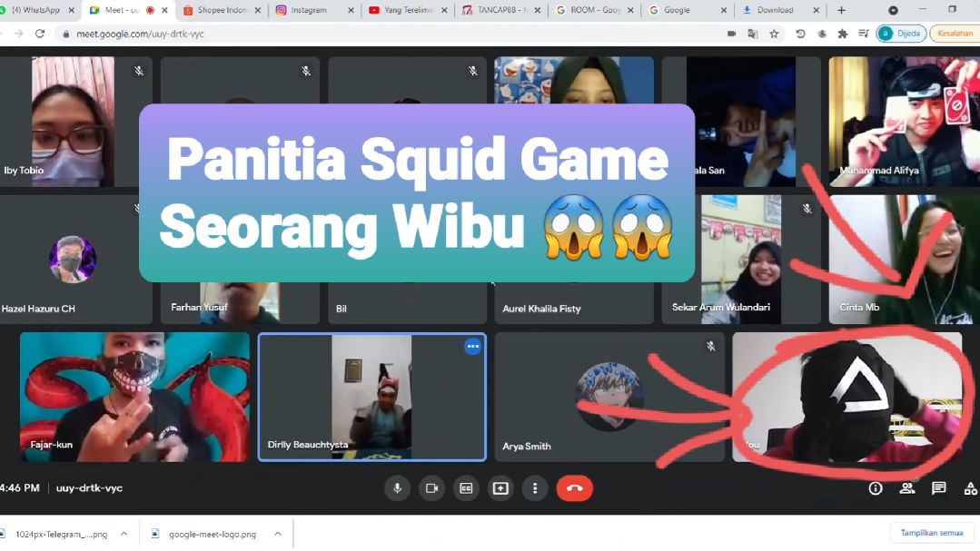Turn off the camera in Meet

point(431,488)
